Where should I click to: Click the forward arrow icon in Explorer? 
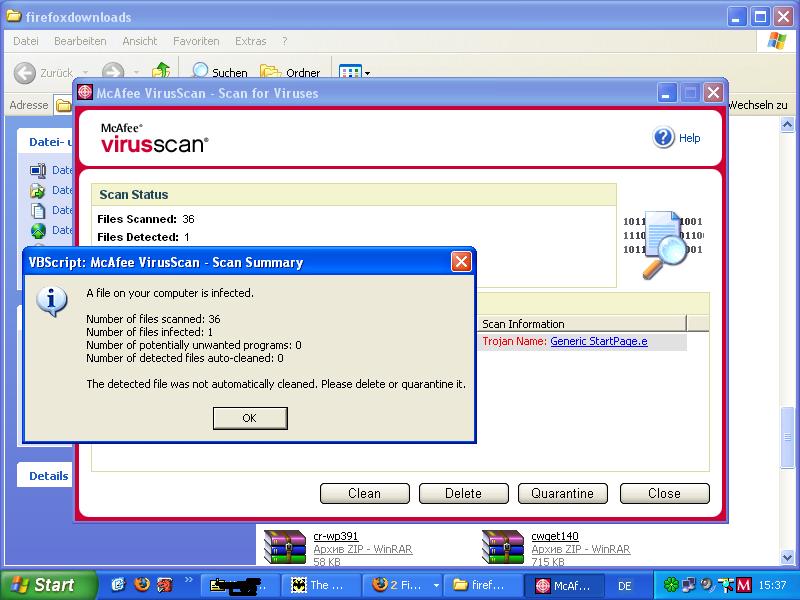pos(113,72)
